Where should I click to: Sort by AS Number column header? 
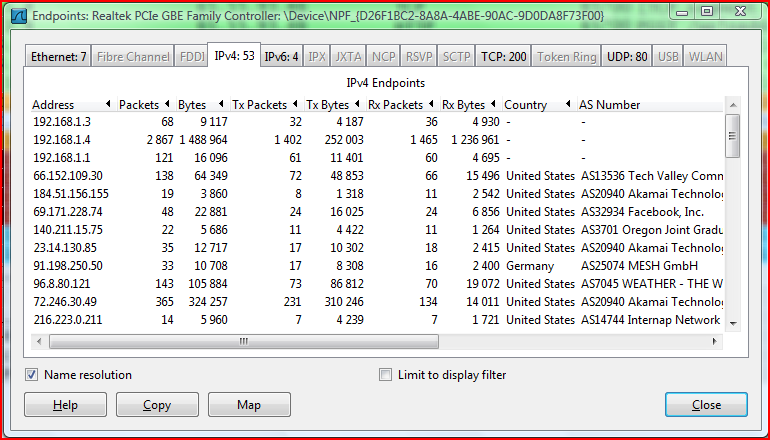pyautogui.click(x=610, y=105)
